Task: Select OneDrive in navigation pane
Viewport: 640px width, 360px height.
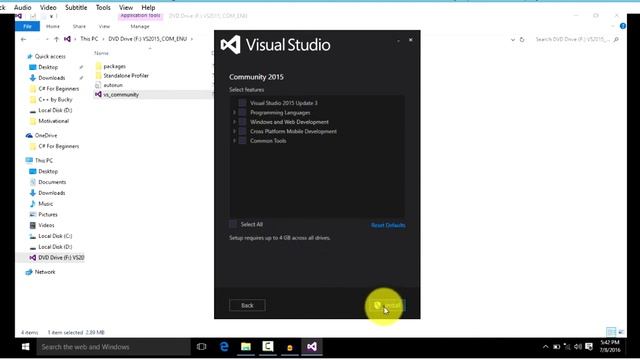Action: 41,135
